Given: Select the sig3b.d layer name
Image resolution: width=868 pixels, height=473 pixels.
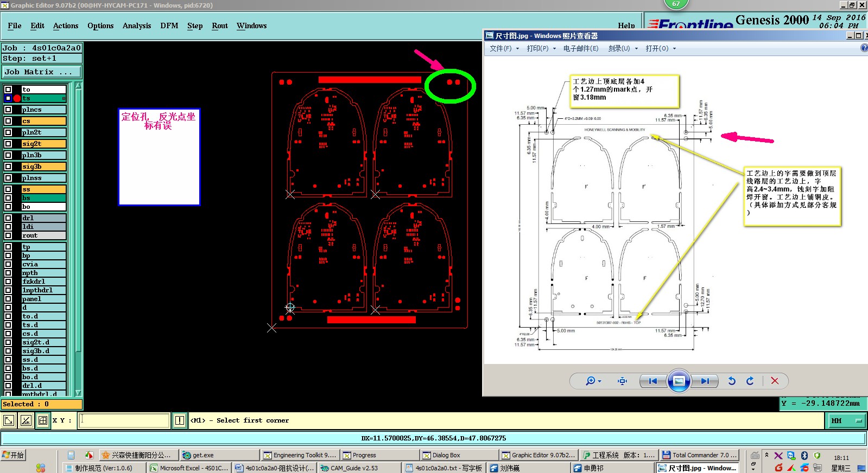Looking at the screenshot, I should point(43,351).
